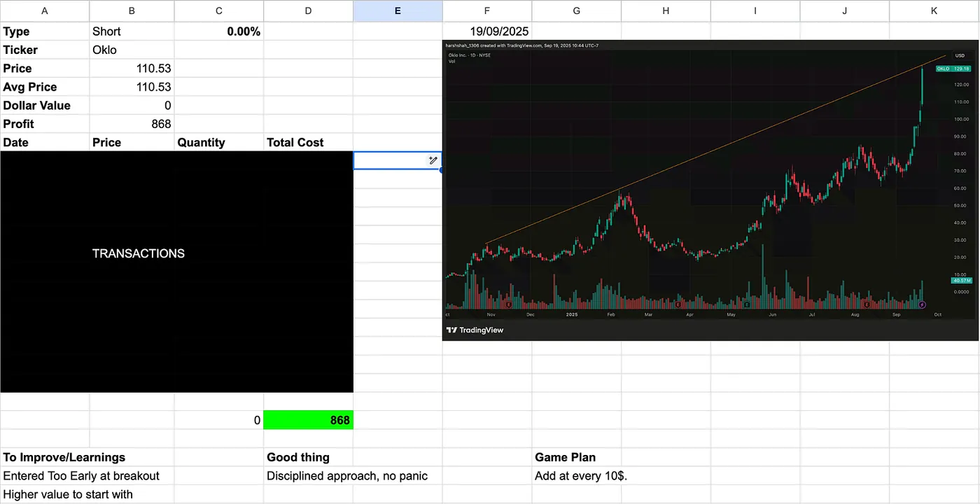Click the OKLO 129.18 price label
Image resolution: width=980 pixels, height=504 pixels.
pyautogui.click(x=953, y=69)
